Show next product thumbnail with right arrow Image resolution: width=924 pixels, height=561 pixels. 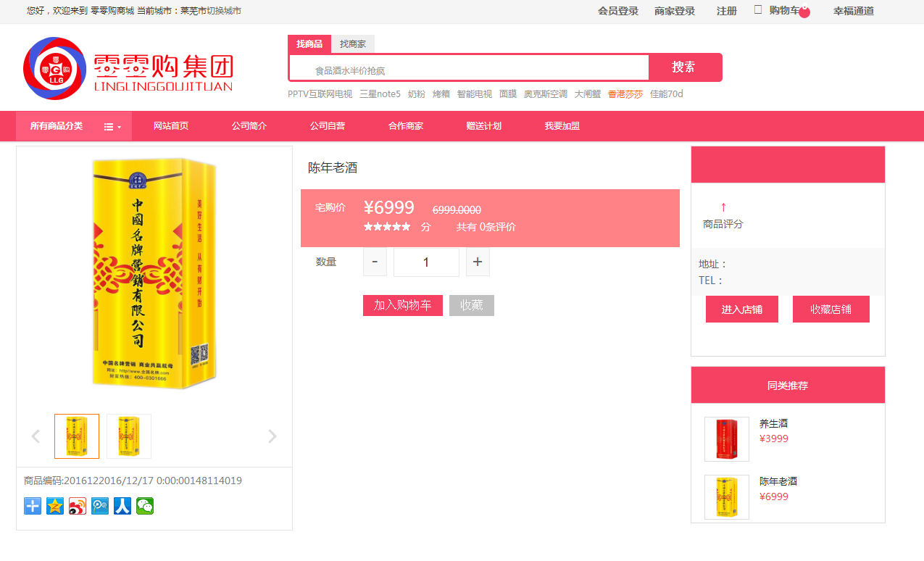pyautogui.click(x=272, y=436)
